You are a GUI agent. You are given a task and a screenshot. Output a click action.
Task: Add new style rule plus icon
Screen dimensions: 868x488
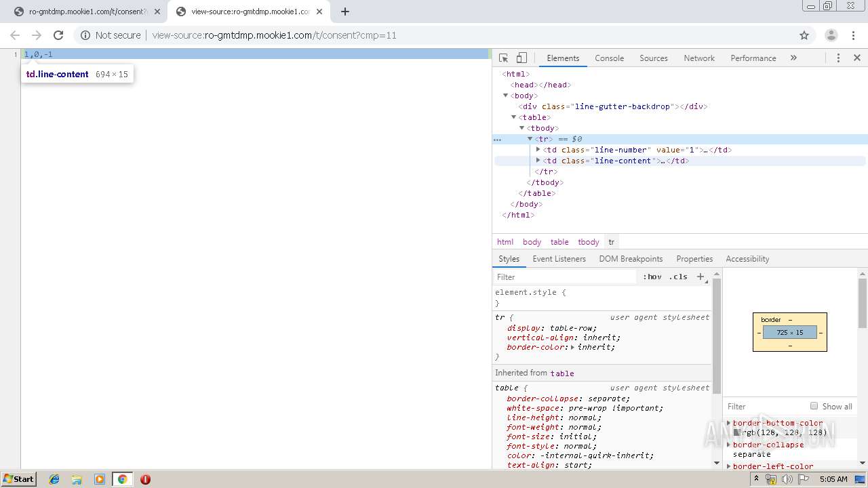(701, 277)
